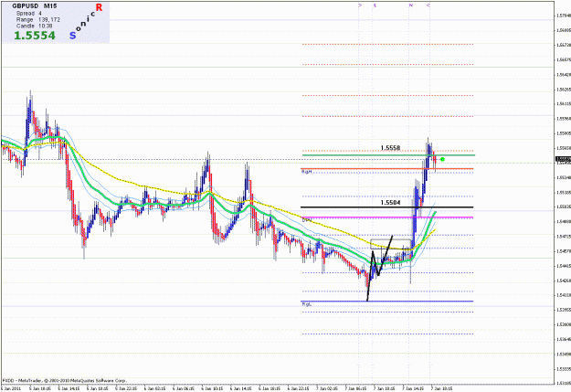The image size is (571, 392).
Task: Click the RgH range-high label
Action: coord(307,172)
